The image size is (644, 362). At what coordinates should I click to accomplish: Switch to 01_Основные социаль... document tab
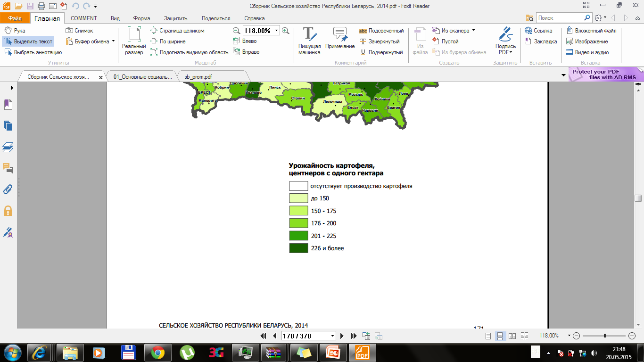coord(143,76)
